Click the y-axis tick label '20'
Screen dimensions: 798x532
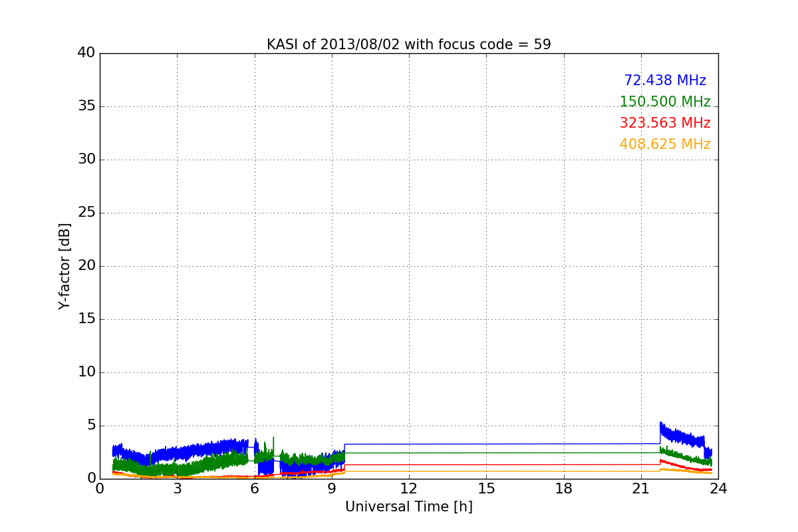click(x=86, y=266)
